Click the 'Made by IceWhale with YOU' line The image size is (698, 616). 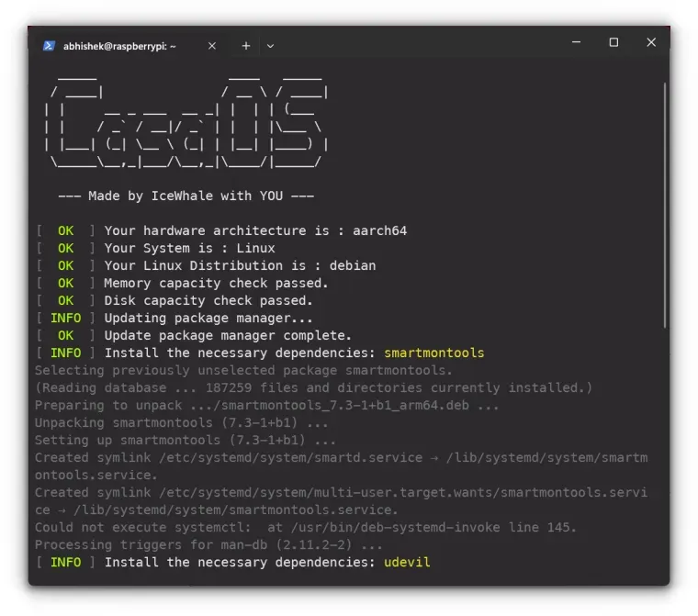[x=186, y=196]
